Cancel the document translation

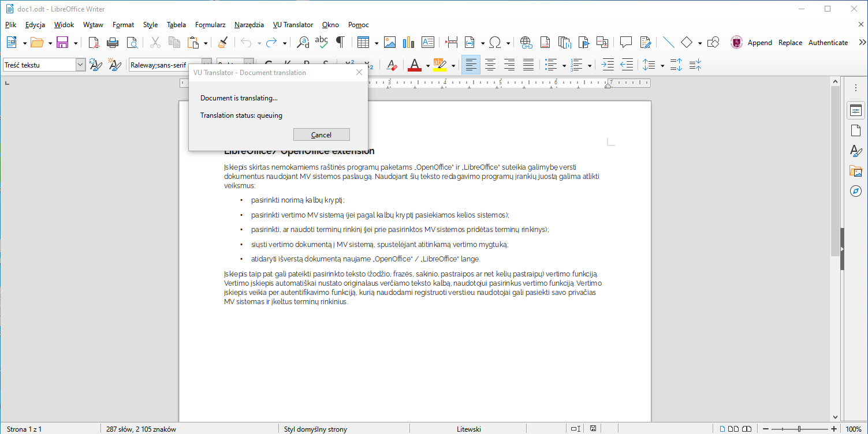click(x=321, y=134)
